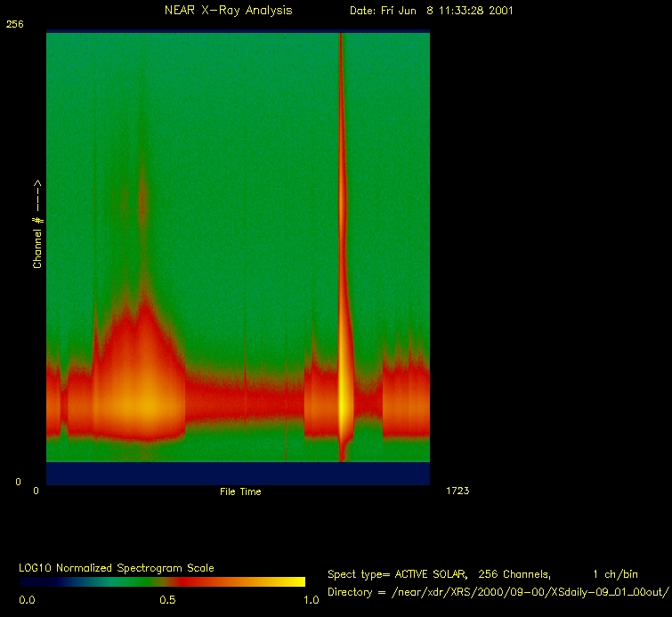Click the Channel # vertical axis label
The image size is (672, 617).
(38, 223)
